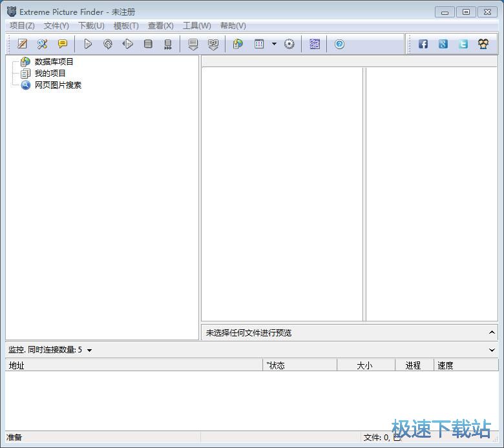Viewport: 504px width, 448px height.
Task: Click the friends icon in the toolbar
Action: click(483, 44)
